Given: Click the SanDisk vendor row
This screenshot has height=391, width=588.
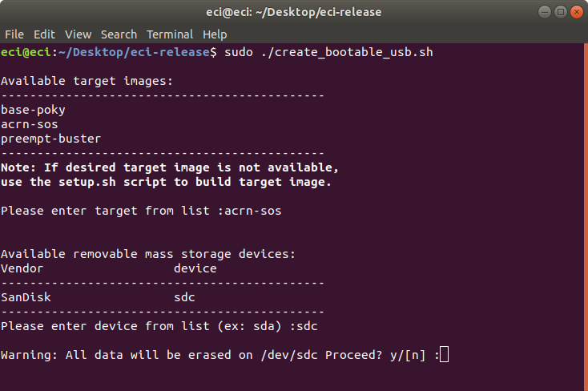Looking at the screenshot, I should click(x=99, y=297).
